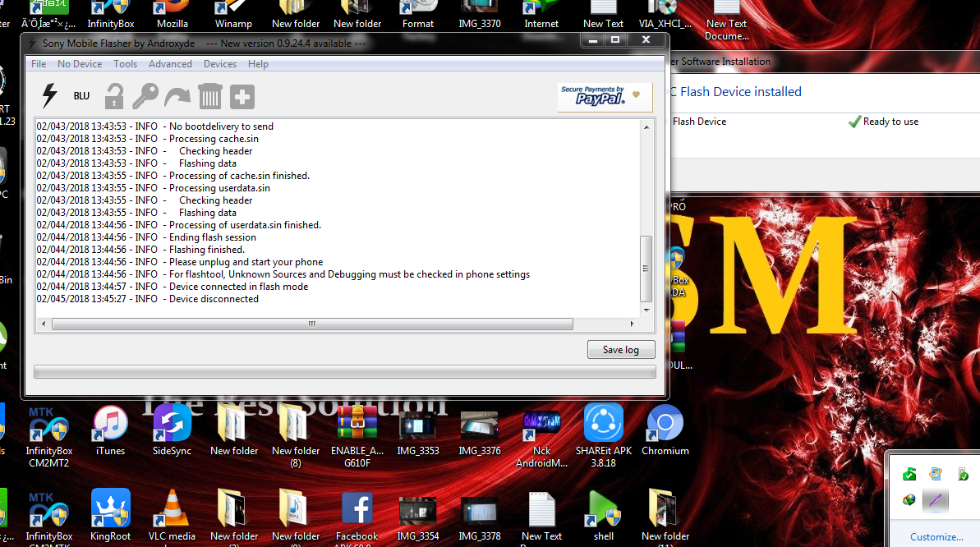The height and width of the screenshot is (547, 980).
Task: Open the InfinityBox CM2MT2 shortcut
Action: click(49, 437)
